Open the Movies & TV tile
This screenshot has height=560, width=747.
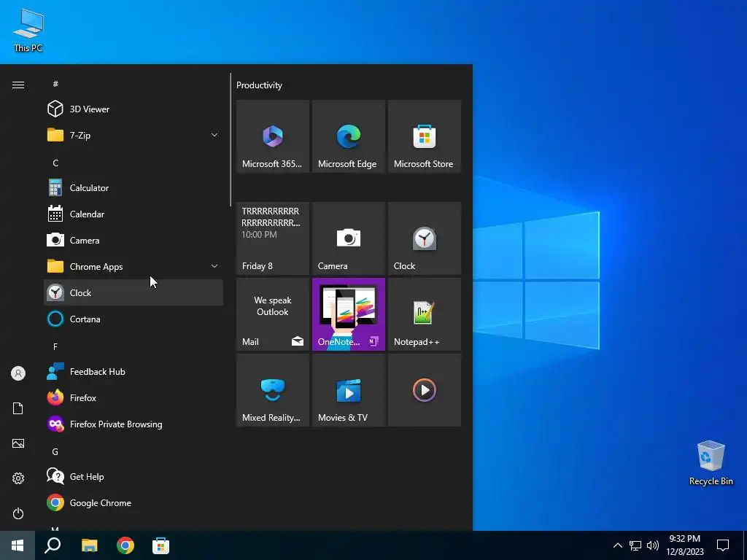click(x=348, y=390)
